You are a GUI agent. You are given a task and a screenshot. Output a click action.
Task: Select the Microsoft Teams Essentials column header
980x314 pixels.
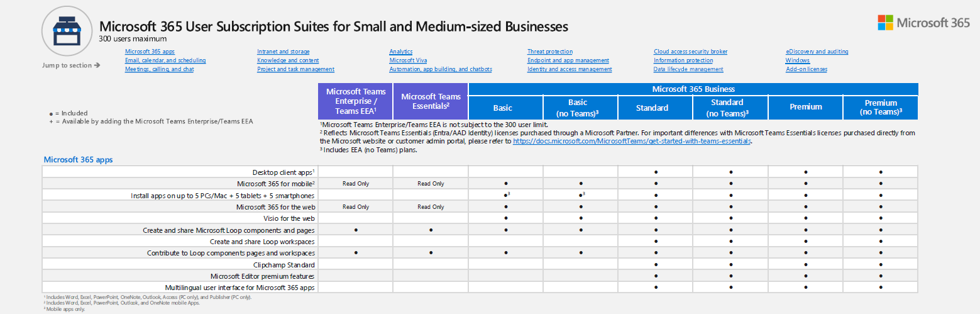[x=431, y=101]
